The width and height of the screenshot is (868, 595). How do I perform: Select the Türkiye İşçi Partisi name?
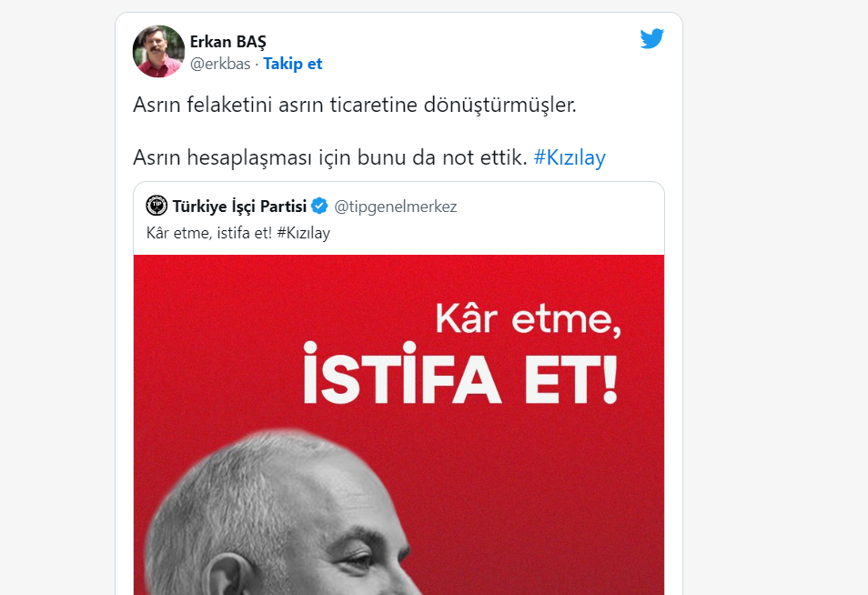tap(239, 207)
